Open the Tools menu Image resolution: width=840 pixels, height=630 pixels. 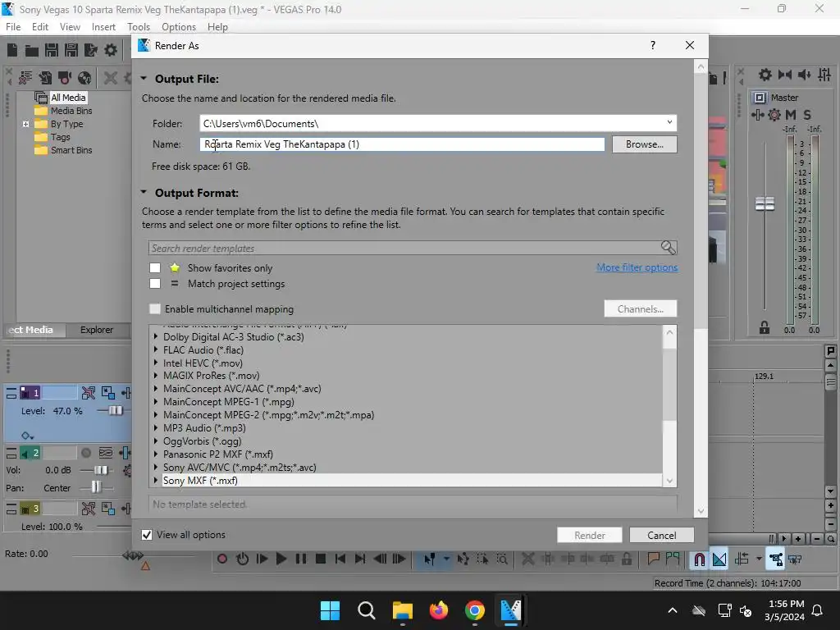(x=138, y=27)
